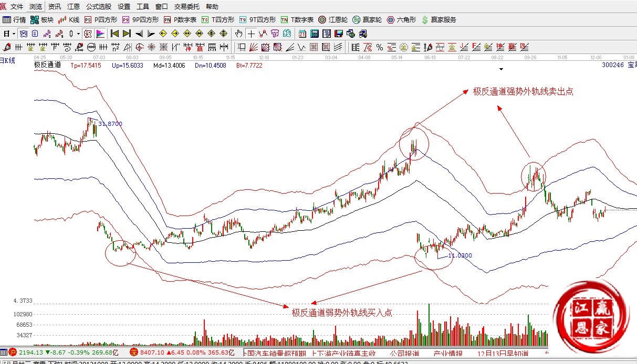Screen dimensions: 637x364
Task: Jump to first record arrow icon
Action: pos(114,34)
